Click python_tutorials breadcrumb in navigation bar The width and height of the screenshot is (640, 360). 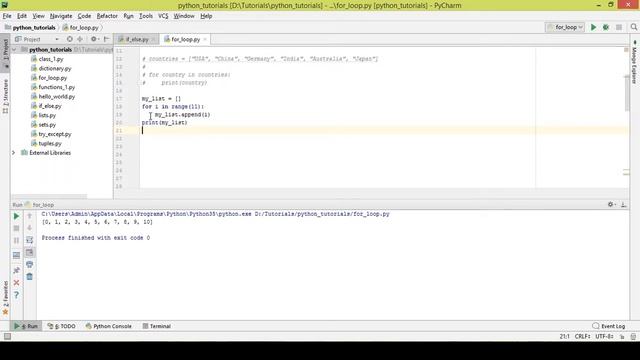pos(34,27)
